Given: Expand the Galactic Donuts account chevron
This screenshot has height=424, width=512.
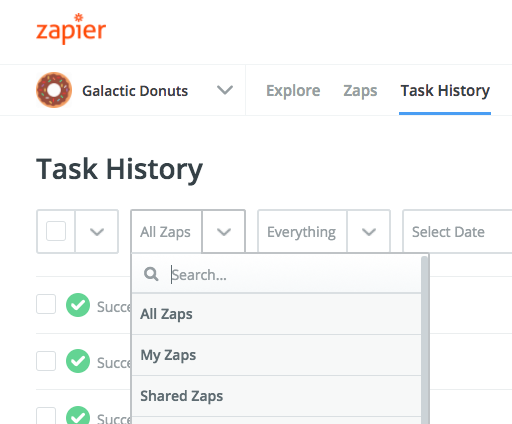Looking at the screenshot, I should click(x=225, y=90).
